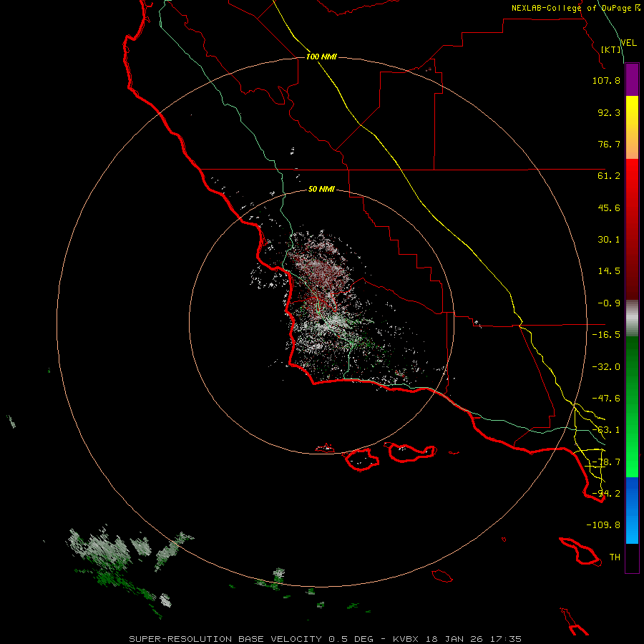Viewport: 644px width, 644px height.
Task: Click the 45.6 value on the velocity scale
Action: [x=609, y=208]
